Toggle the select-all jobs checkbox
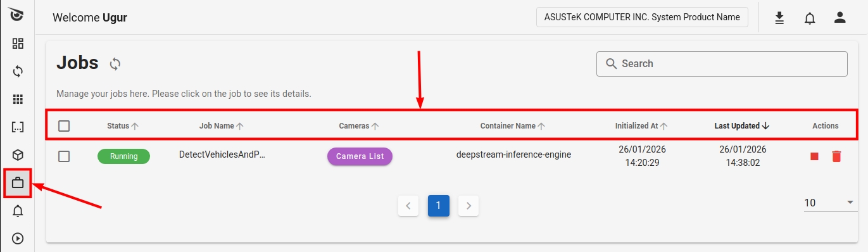The height and width of the screenshot is (252, 868). pyautogui.click(x=64, y=126)
